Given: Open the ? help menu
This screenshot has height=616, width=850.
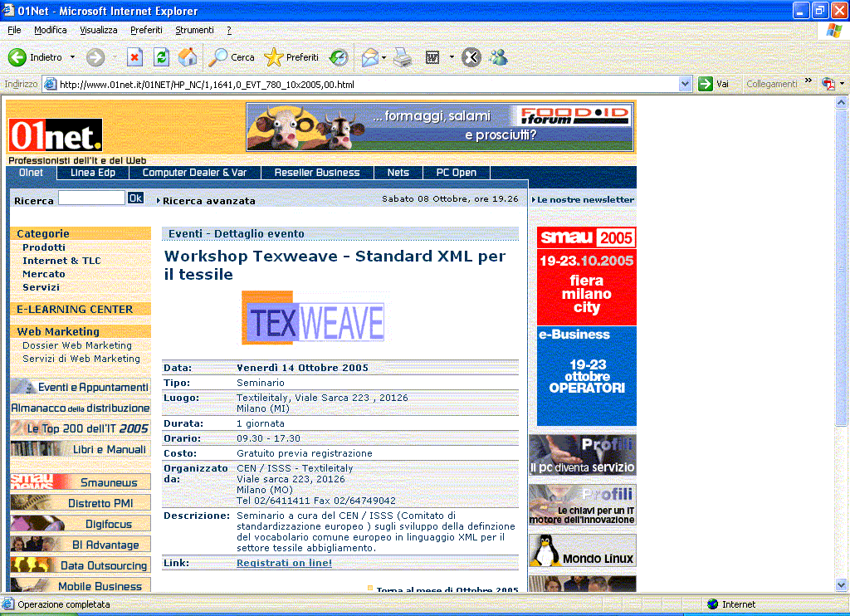Looking at the screenshot, I should (x=229, y=31).
